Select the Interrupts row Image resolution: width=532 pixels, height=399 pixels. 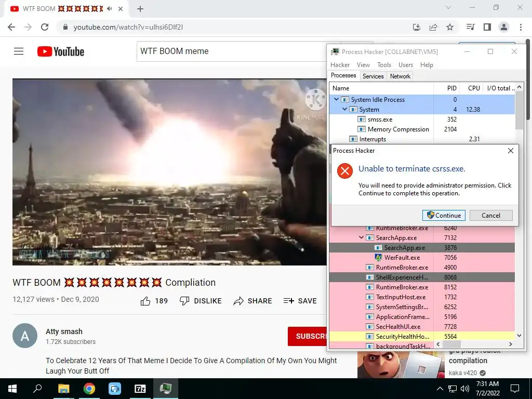pyautogui.click(x=422, y=139)
